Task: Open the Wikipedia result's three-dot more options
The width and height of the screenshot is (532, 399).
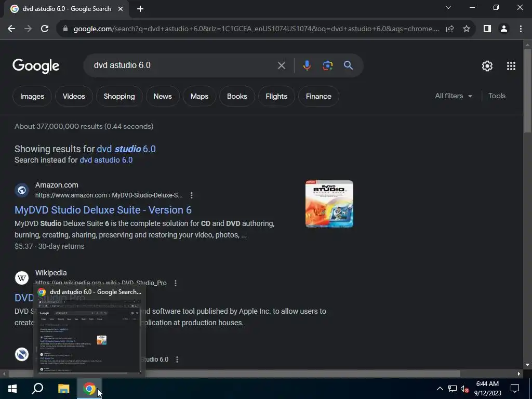Action: click(x=176, y=283)
